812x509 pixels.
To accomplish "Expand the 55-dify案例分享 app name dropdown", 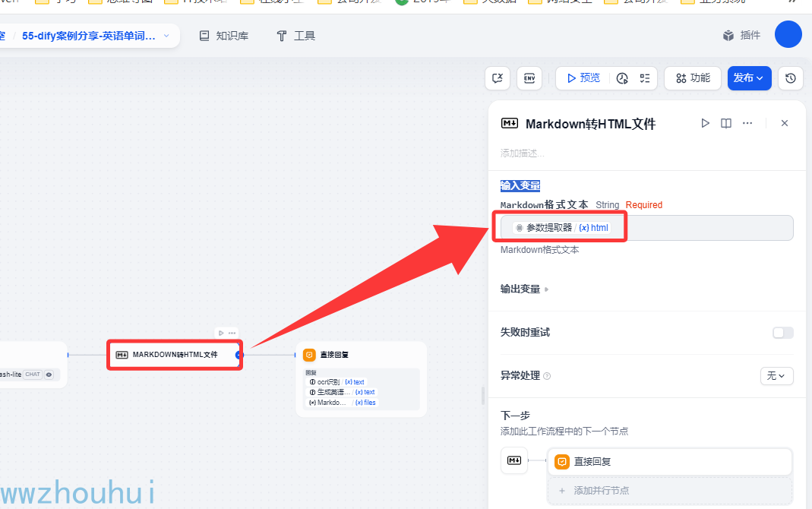I will [167, 36].
